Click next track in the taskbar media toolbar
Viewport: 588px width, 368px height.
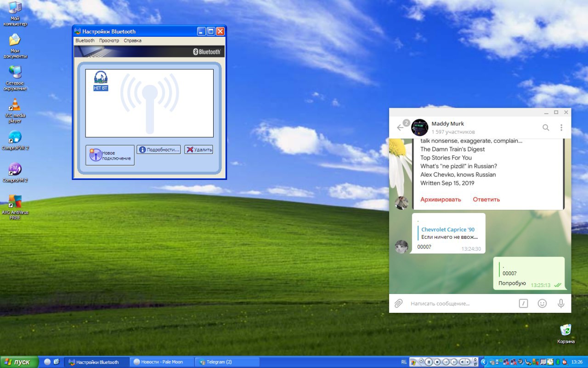click(x=454, y=362)
